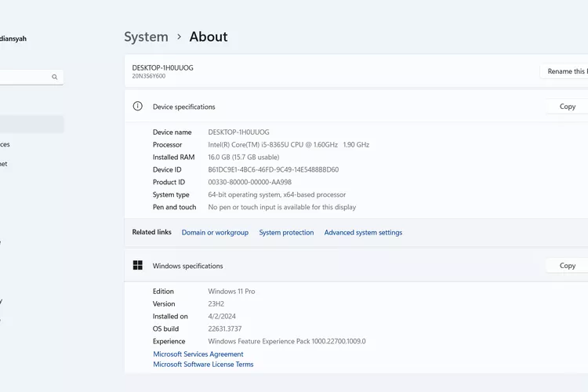Select Edition value Windows 11 Pro

[231, 292]
